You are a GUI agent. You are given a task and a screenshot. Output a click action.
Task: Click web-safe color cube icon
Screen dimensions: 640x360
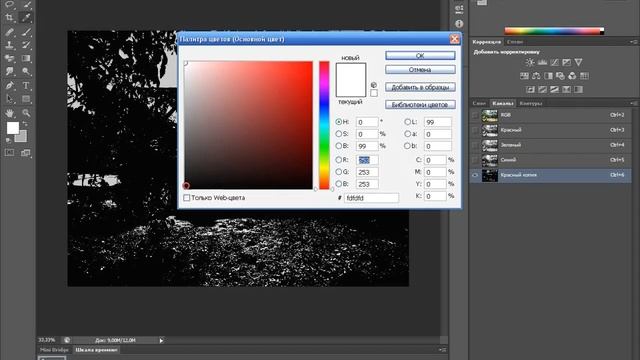point(373,85)
